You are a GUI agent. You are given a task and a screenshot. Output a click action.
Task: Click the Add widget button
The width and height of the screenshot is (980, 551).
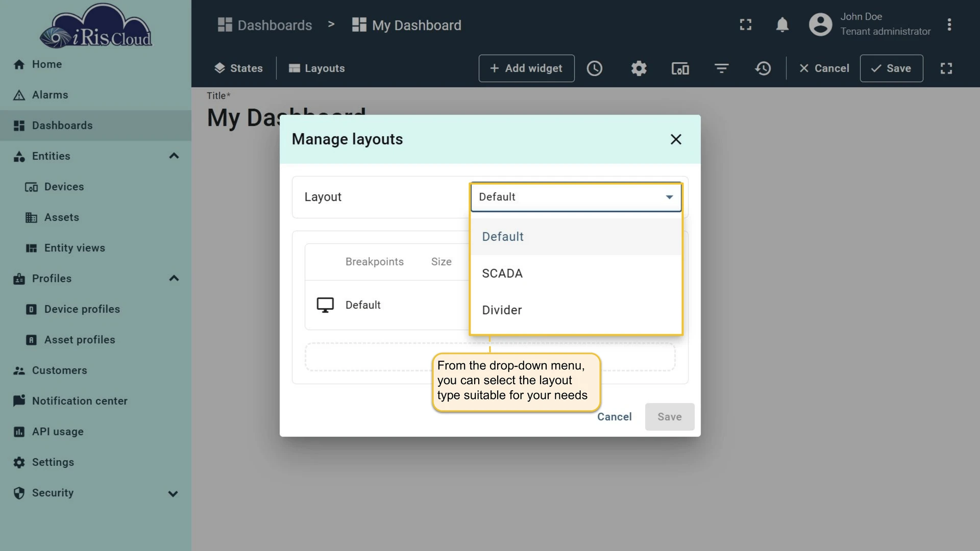tap(526, 68)
